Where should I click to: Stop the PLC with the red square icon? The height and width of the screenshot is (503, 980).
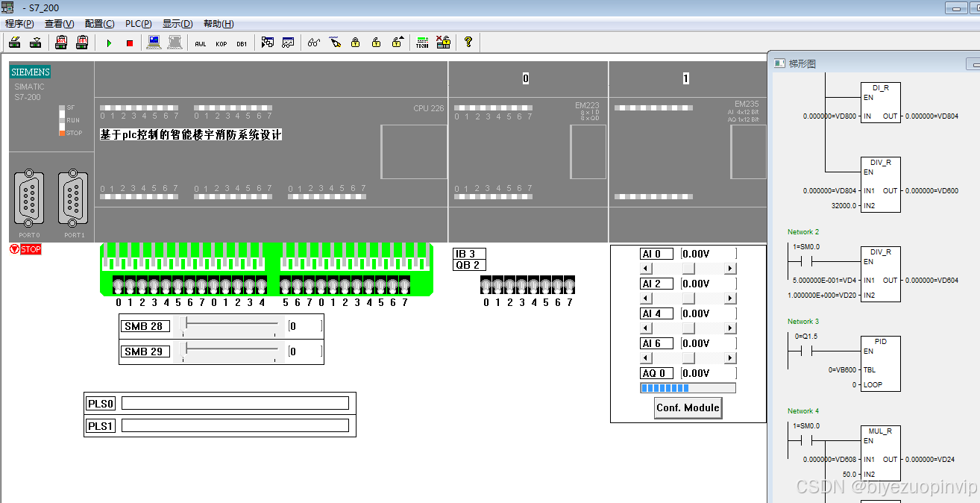130,43
